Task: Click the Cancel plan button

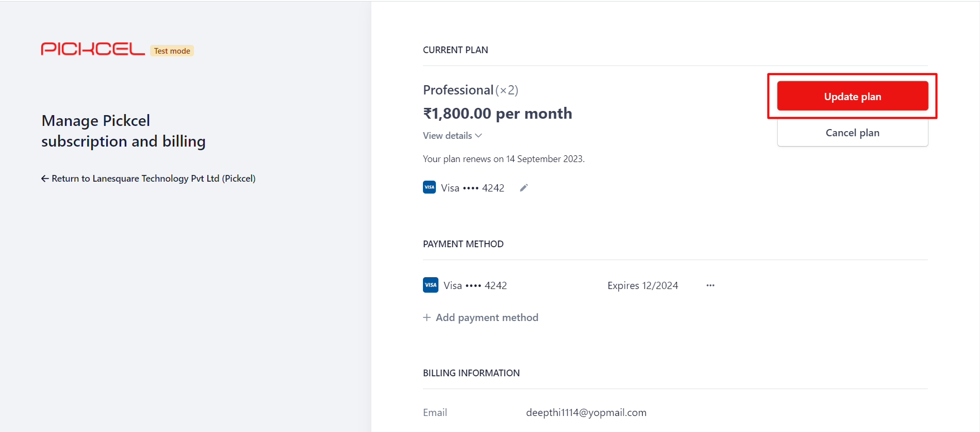Action: pos(853,133)
